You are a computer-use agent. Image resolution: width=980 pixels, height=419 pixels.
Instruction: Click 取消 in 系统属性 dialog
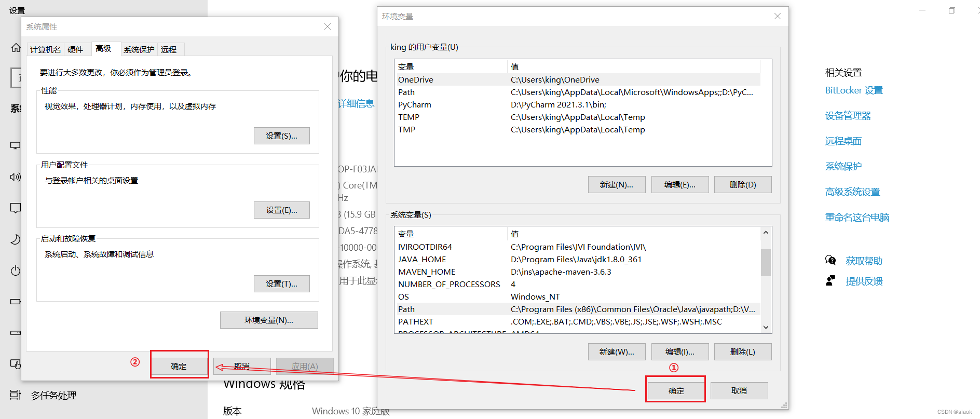point(242,366)
